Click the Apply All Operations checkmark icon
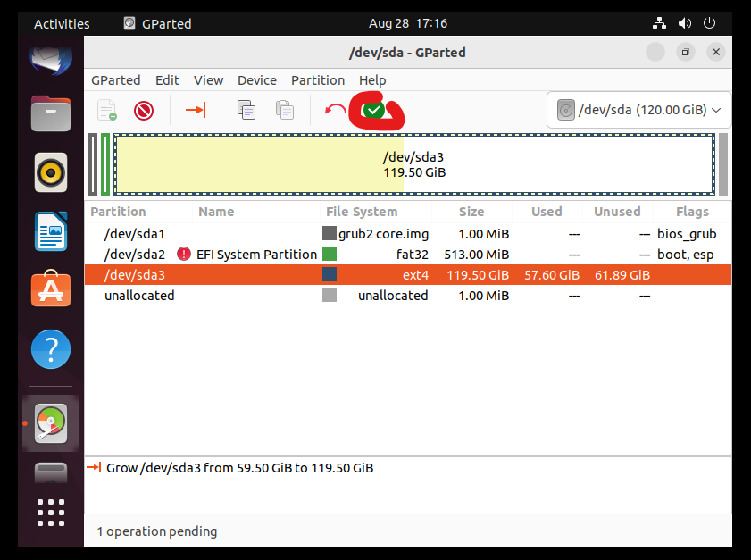 pyautogui.click(x=374, y=111)
